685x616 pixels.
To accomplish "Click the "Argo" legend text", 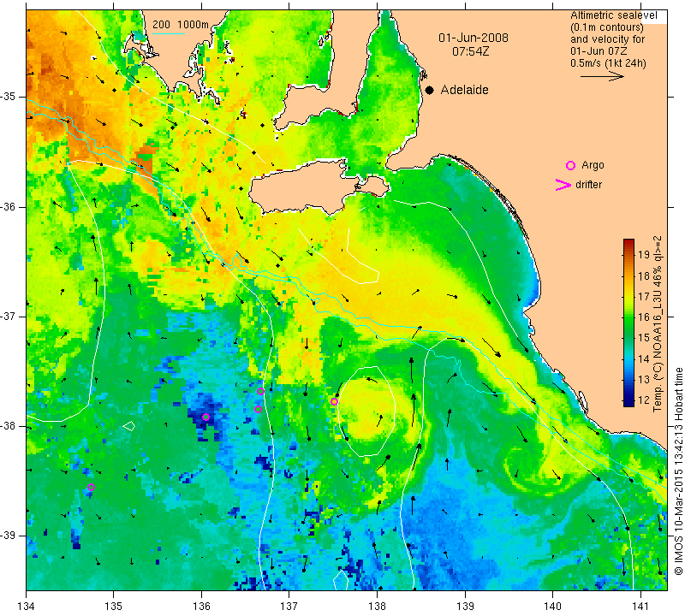I will [x=593, y=165].
